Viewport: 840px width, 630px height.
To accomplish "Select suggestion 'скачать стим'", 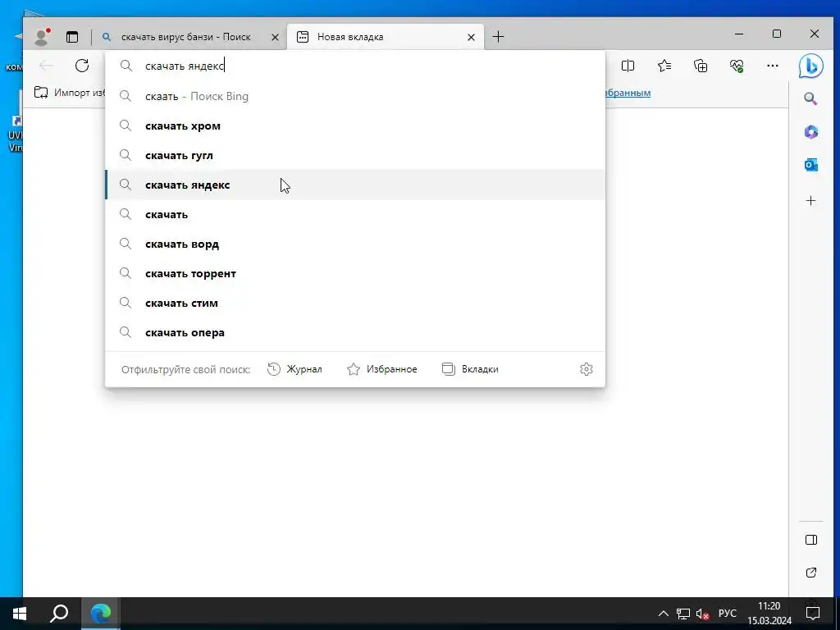I will coord(355,303).
